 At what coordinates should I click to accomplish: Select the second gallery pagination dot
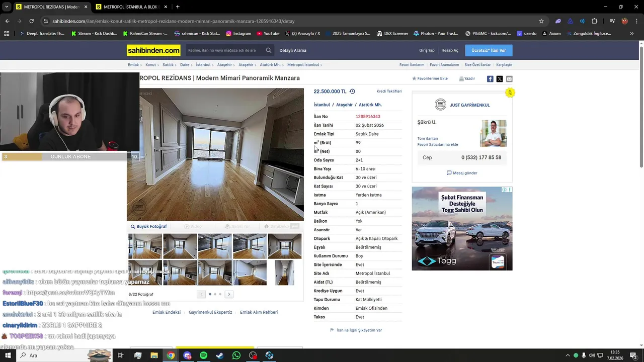click(215, 294)
